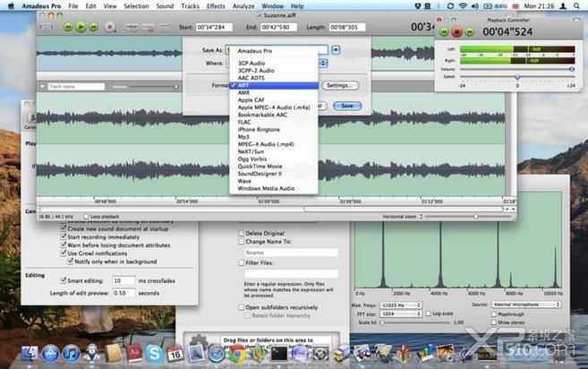Click the Length of edit preview field

pos(124,293)
